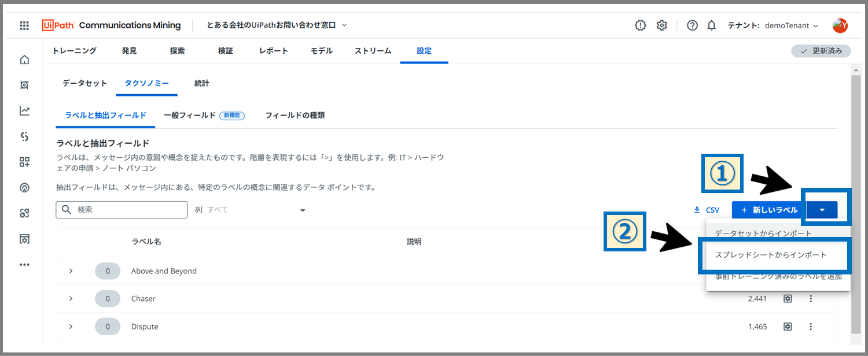Open the integrations S-shaped sidebar icon
Screen dimensions: 868x356
pyautogui.click(x=24, y=136)
